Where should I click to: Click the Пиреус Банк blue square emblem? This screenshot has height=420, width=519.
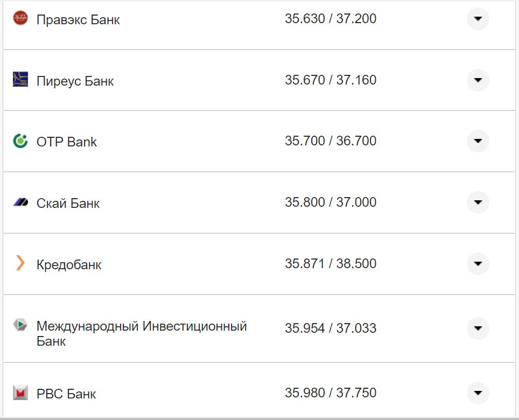coord(20,80)
